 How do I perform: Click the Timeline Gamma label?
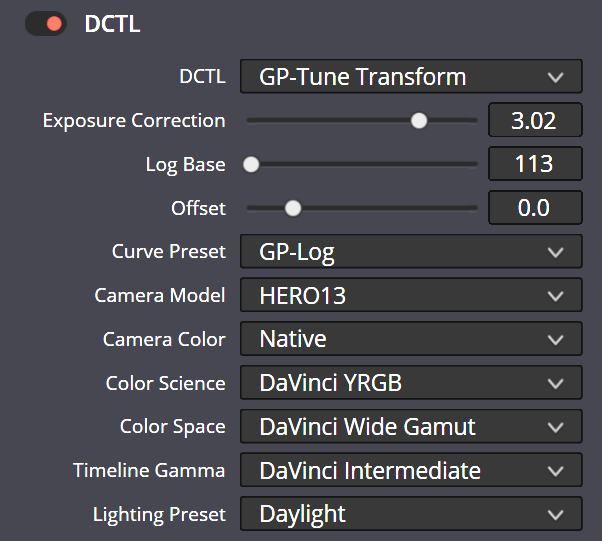tap(149, 470)
